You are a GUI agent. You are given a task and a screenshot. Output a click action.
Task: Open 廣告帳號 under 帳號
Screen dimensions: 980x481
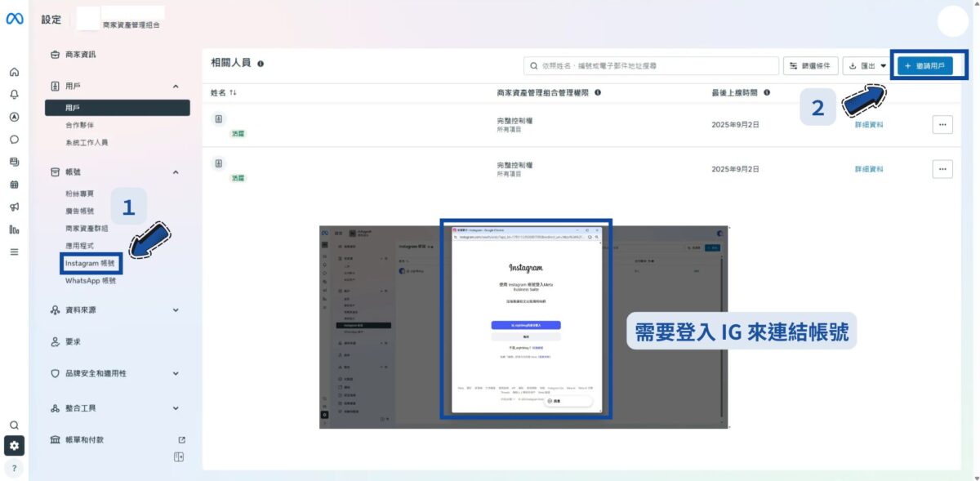[80, 211]
